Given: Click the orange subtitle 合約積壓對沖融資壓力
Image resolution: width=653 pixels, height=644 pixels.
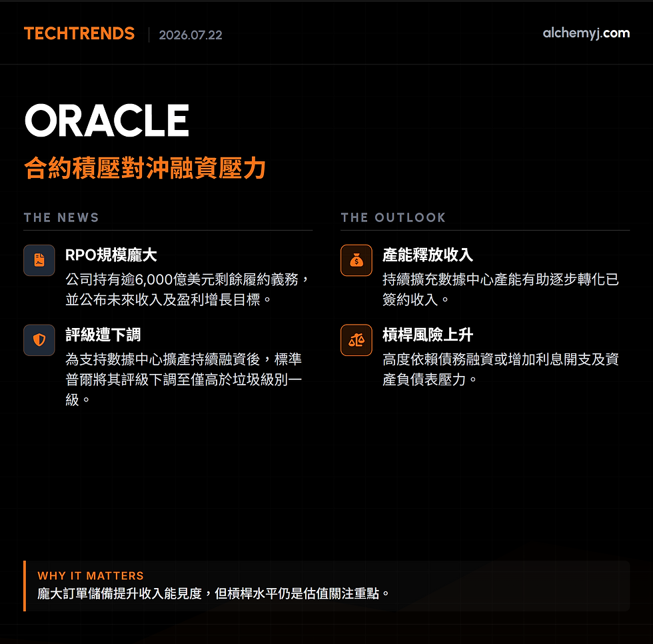Looking at the screenshot, I should pyautogui.click(x=145, y=168).
